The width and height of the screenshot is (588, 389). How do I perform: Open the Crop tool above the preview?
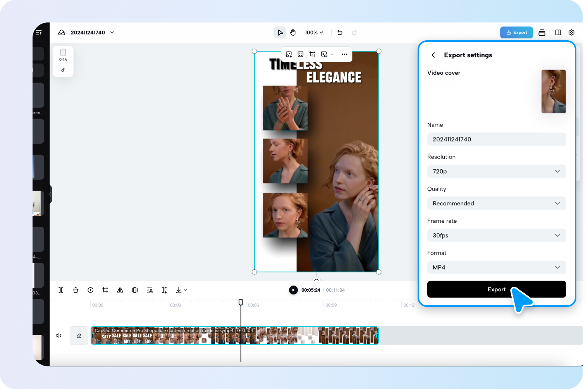pyautogui.click(x=312, y=54)
